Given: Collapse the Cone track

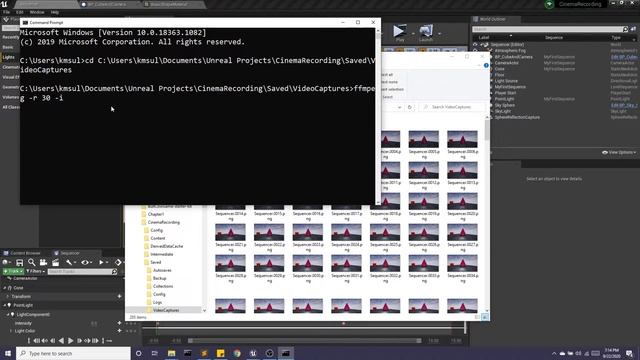Looking at the screenshot, I should (x=5, y=288).
